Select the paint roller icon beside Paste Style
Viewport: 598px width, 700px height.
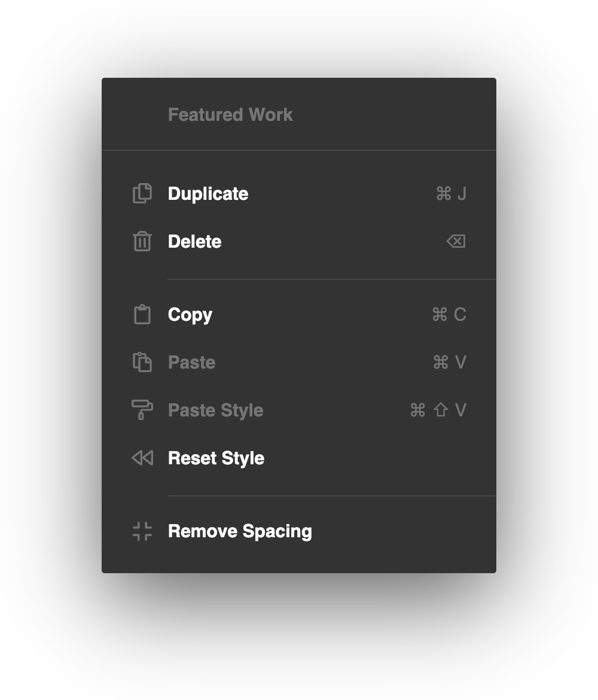[142, 410]
